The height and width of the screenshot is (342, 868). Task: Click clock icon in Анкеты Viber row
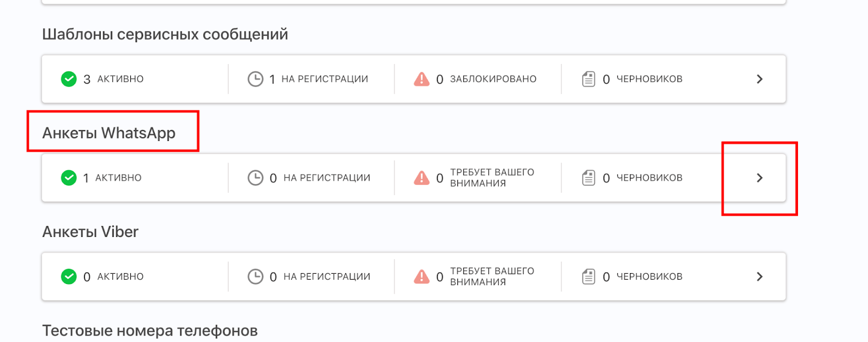pos(256,276)
